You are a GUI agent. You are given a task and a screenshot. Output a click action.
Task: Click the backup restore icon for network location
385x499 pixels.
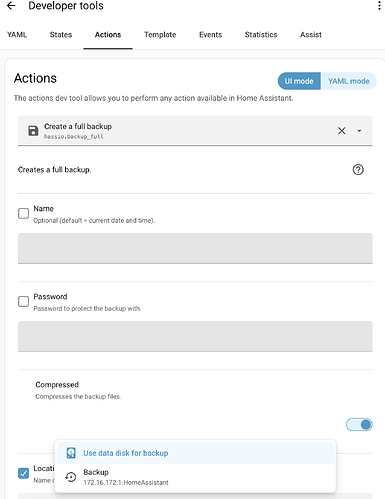pyautogui.click(x=71, y=477)
